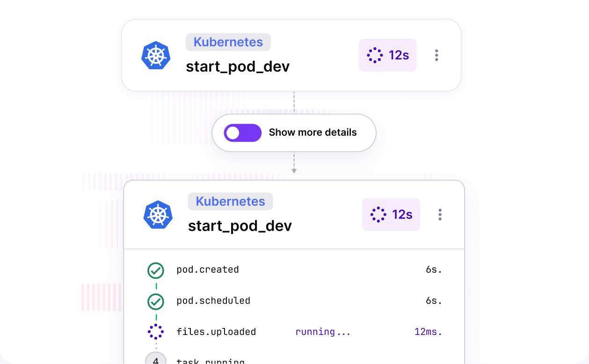Viewport: 589px width, 364px height.
Task: Select the files.uploaded log entry
Action: [x=295, y=332]
